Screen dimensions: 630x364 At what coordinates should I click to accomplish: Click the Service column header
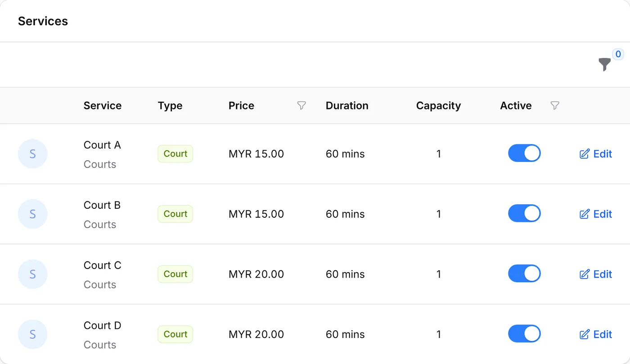pyautogui.click(x=103, y=106)
